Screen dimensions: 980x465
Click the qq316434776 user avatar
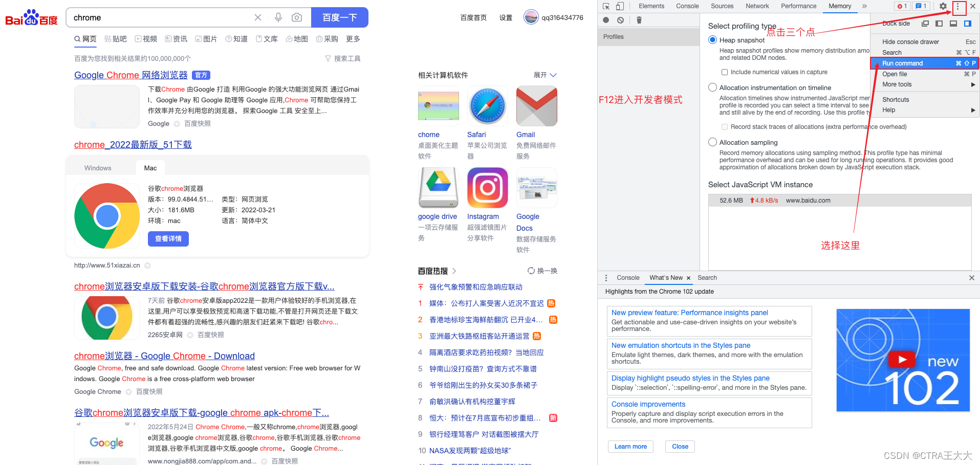531,17
